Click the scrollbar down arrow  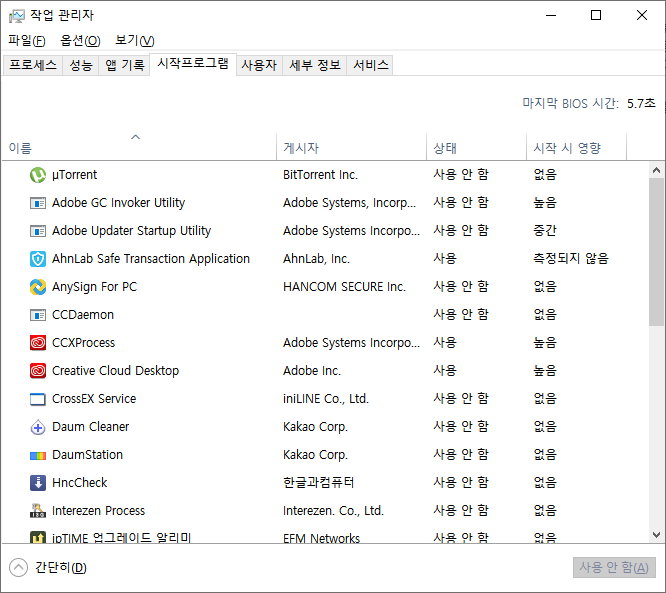click(x=656, y=535)
